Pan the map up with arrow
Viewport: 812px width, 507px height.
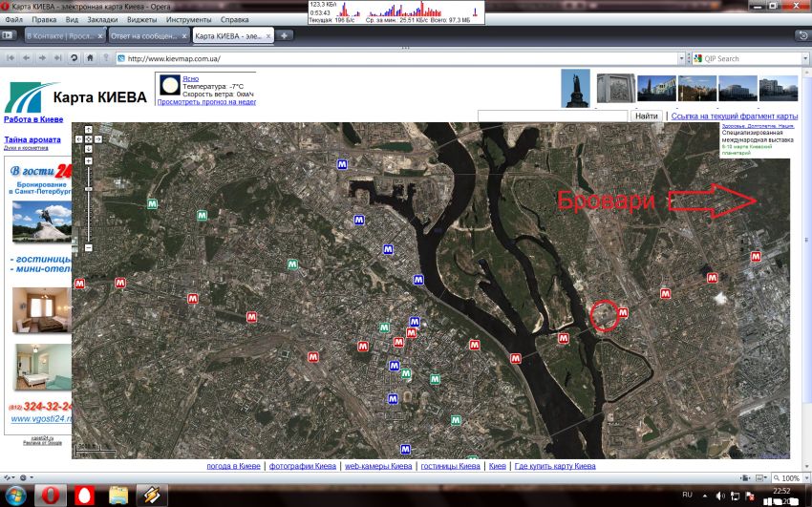pos(89,130)
